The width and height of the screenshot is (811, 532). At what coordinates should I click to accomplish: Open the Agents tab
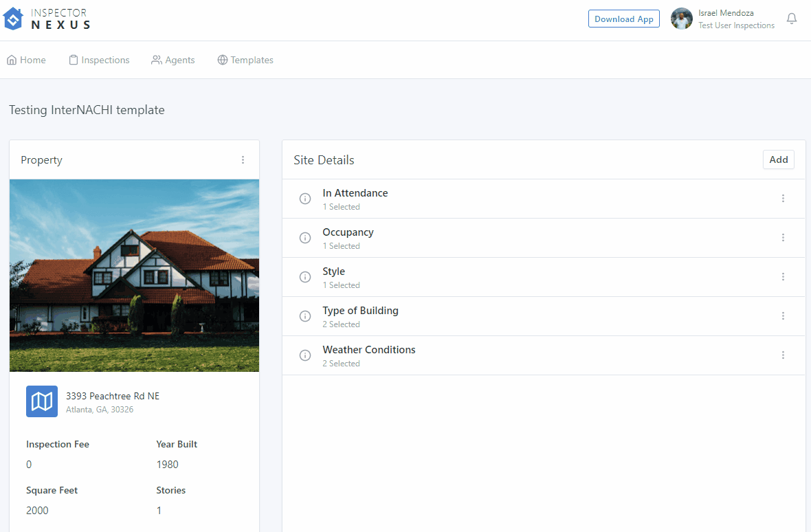[173, 60]
